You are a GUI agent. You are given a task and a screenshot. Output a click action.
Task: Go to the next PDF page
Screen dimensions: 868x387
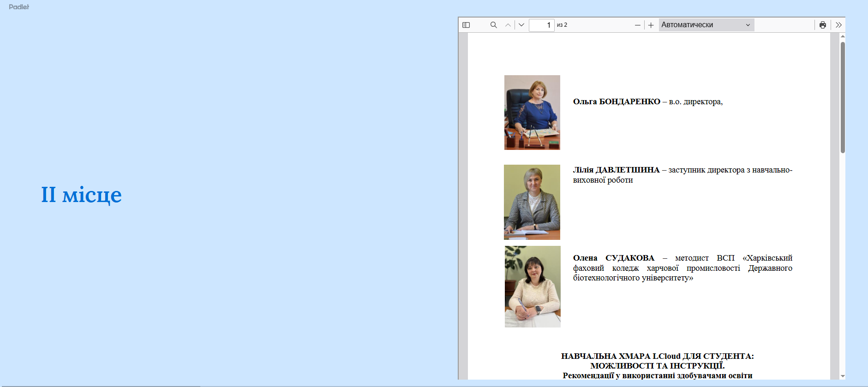point(521,25)
